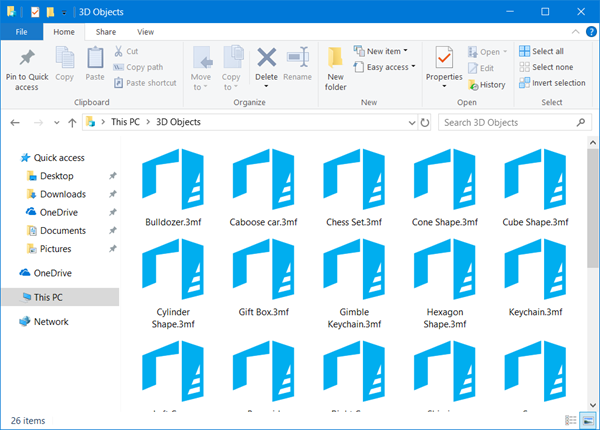Image resolution: width=600 pixels, height=430 pixels.
Task: Click Pin to Quick access icon
Action: point(27,59)
